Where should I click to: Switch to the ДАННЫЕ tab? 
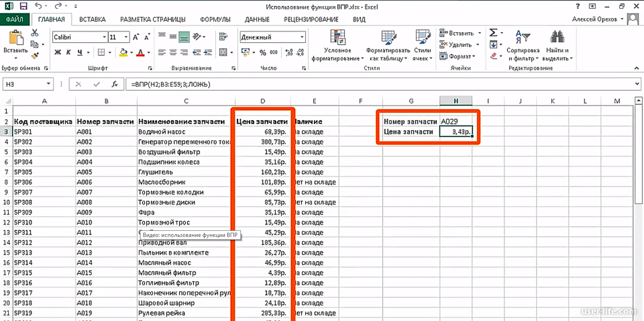257,19
